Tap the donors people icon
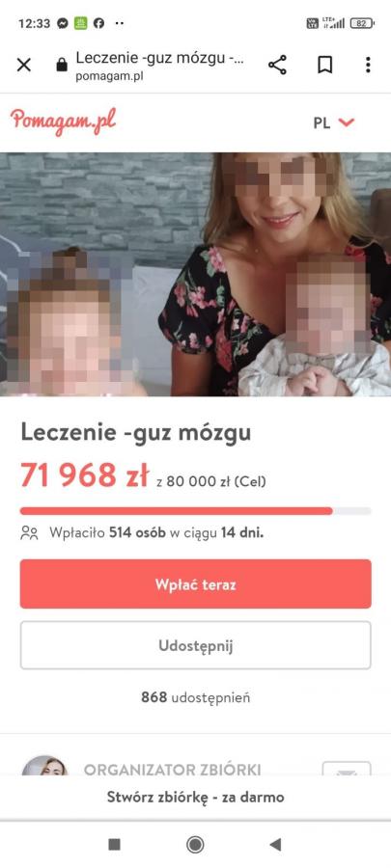This screenshot has width=391, height=868. [x=29, y=533]
